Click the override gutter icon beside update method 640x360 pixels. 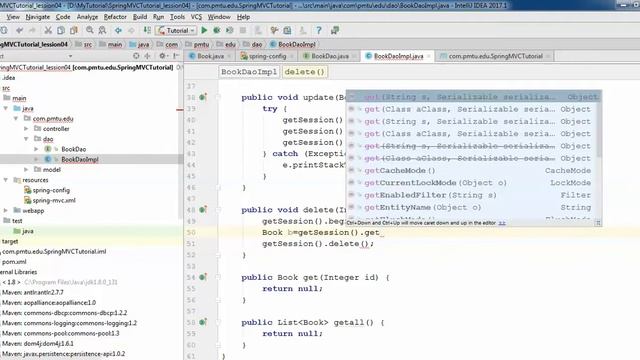pos(203,97)
